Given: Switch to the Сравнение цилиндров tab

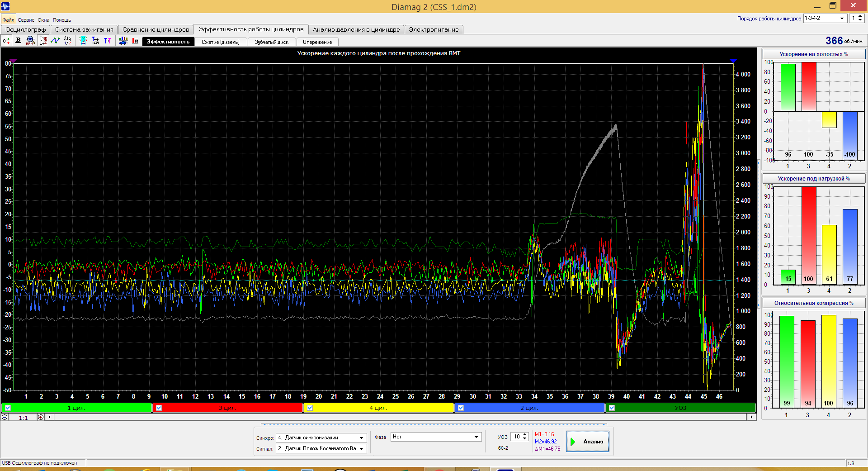Looking at the screenshot, I should point(156,29).
